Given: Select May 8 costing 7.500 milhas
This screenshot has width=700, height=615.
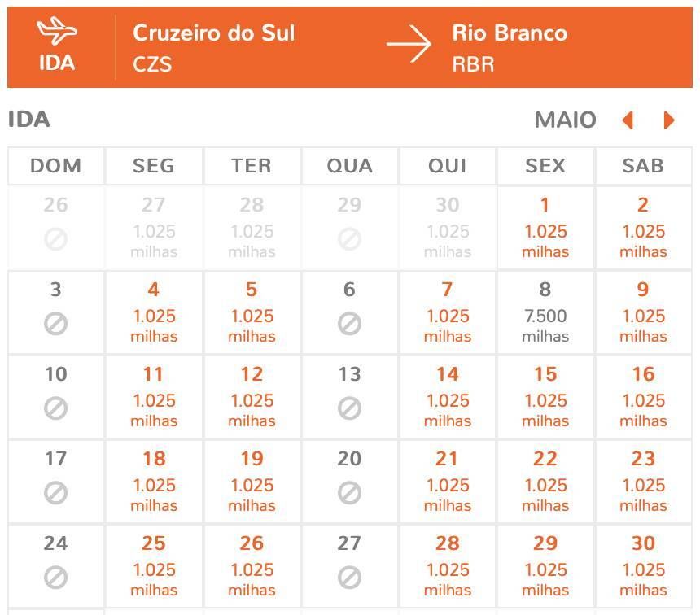Looking at the screenshot, I should tap(545, 312).
